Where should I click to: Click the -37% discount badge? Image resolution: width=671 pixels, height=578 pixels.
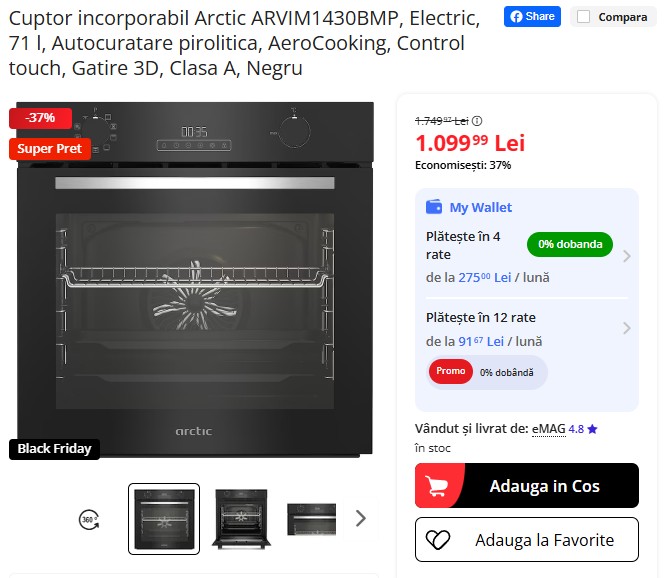click(x=40, y=118)
